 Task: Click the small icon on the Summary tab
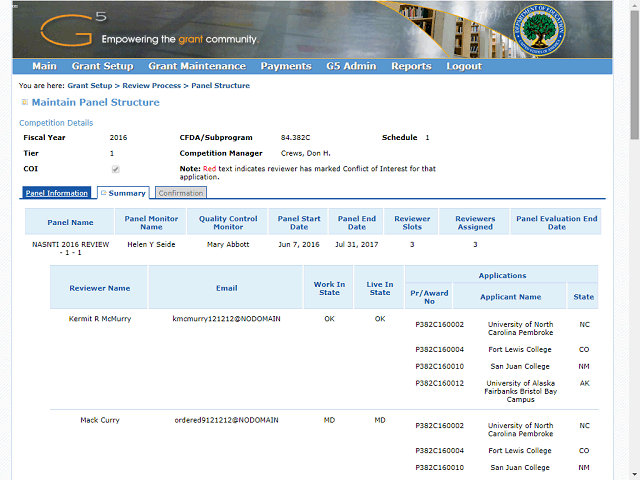coord(103,193)
